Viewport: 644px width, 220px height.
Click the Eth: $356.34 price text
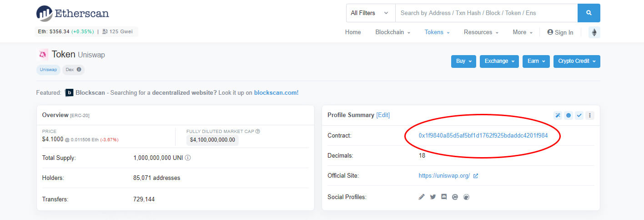pos(53,32)
